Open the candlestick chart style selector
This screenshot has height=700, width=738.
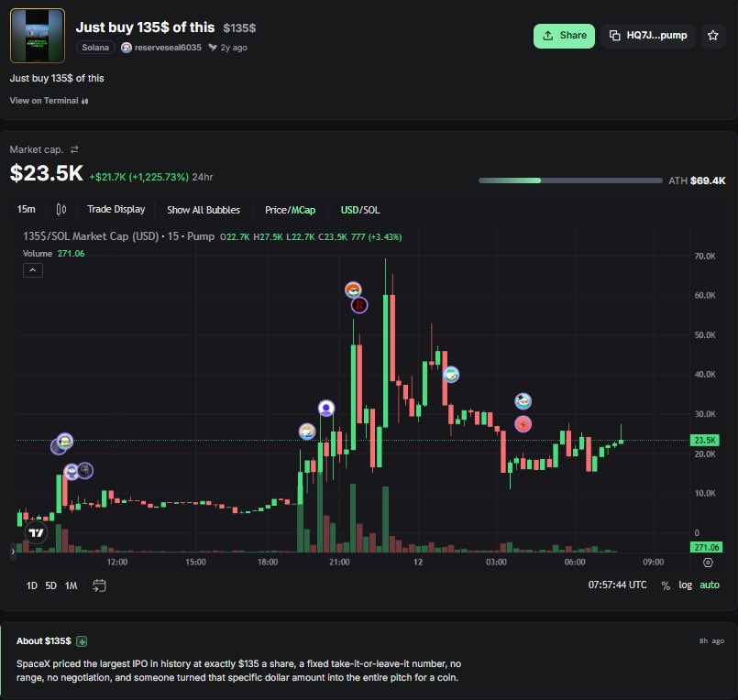point(61,209)
